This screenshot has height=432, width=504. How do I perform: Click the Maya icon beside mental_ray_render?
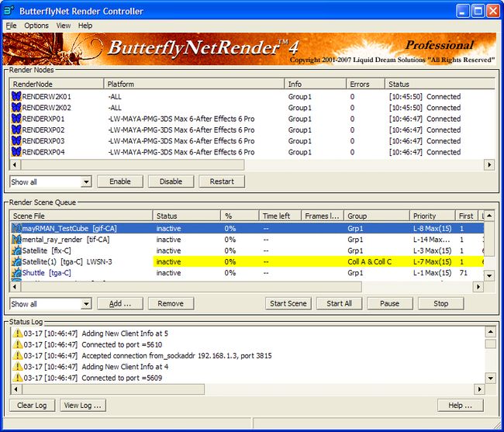point(16,240)
